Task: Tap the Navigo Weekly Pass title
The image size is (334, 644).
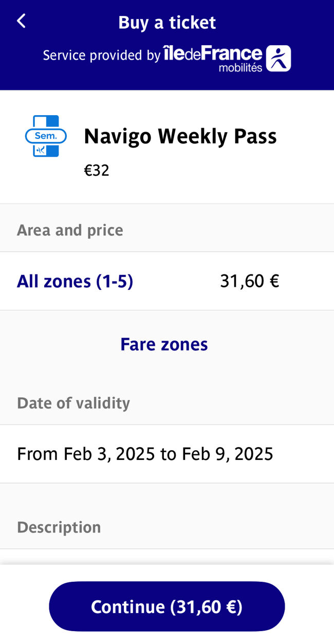Action: [180, 136]
